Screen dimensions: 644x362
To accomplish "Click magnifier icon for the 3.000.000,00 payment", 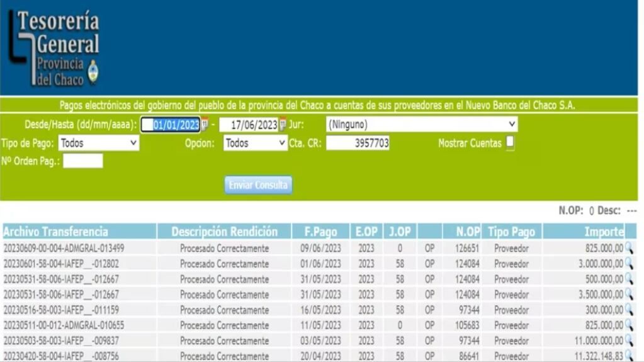I will coord(628,264).
